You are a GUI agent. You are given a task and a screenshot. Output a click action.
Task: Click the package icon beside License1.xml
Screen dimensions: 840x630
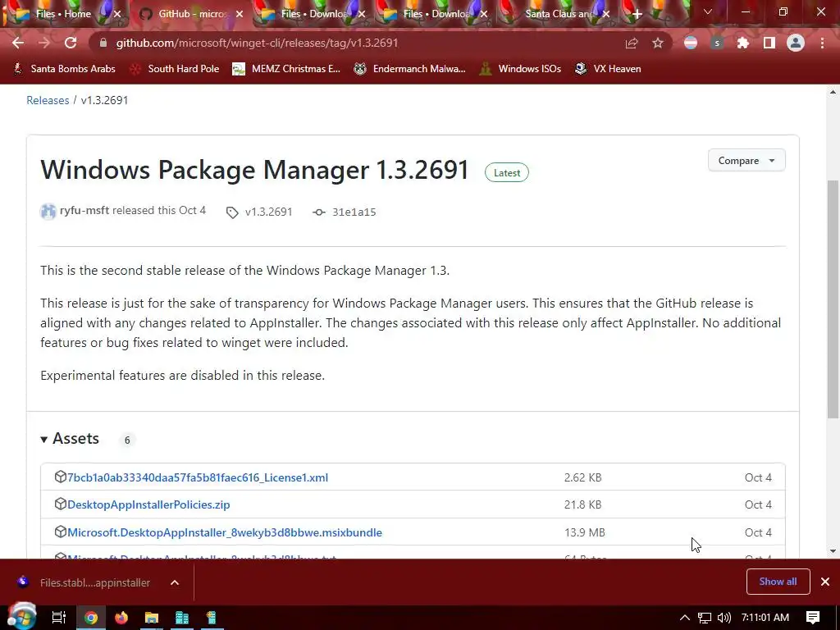click(x=61, y=477)
